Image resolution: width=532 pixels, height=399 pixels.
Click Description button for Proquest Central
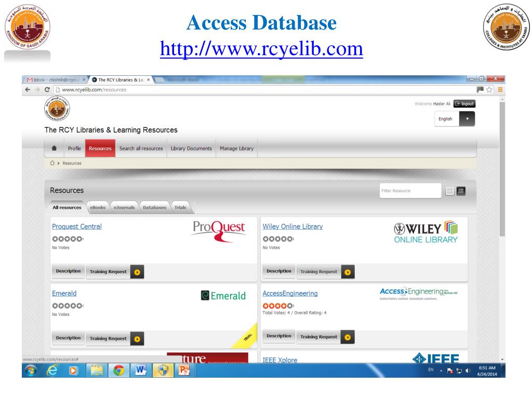[x=68, y=271]
